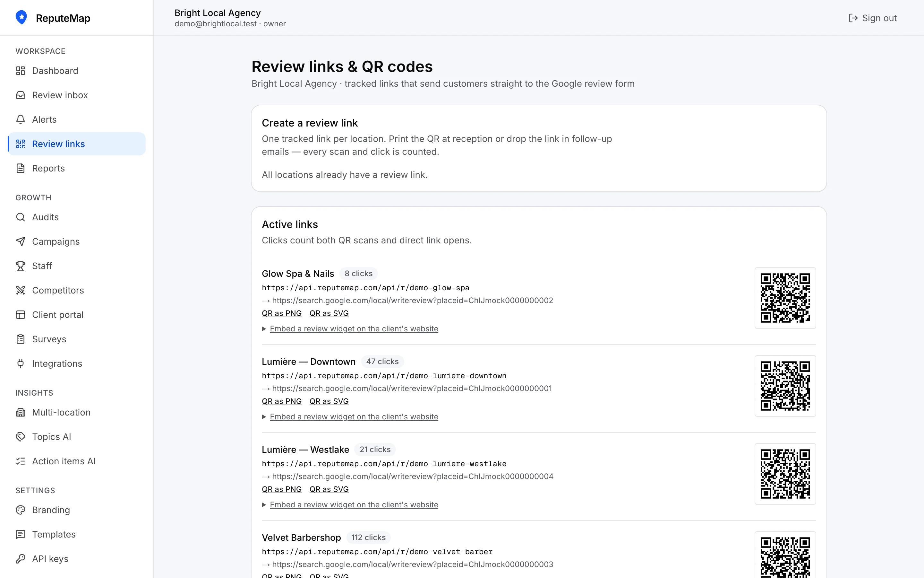Open the Reports section

[x=77, y=169]
